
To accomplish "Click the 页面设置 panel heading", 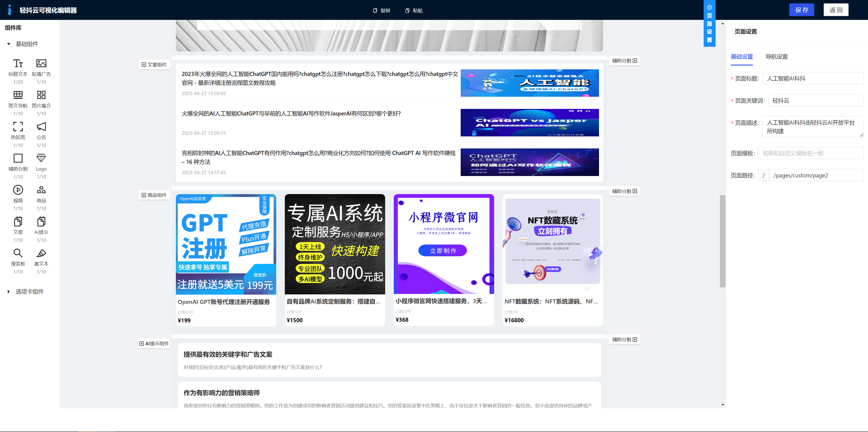I will (x=746, y=32).
